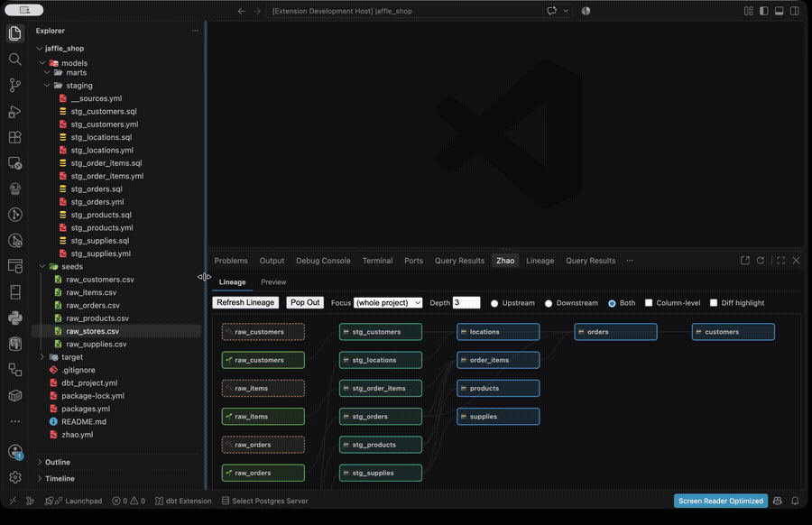Viewport: 812px width, 525px height.
Task: Open panel view in new window icon
Action: [x=745, y=261]
